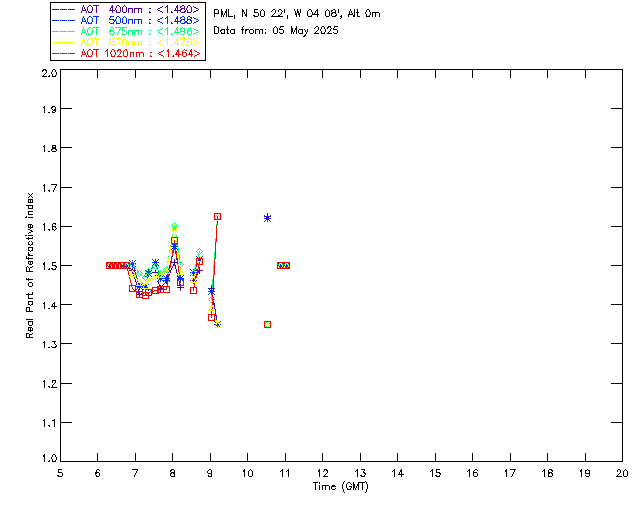Image resolution: width=640 pixels, height=512 pixels.
Task: Click the 'Time (GMT)' axis title
Action: coord(341,486)
